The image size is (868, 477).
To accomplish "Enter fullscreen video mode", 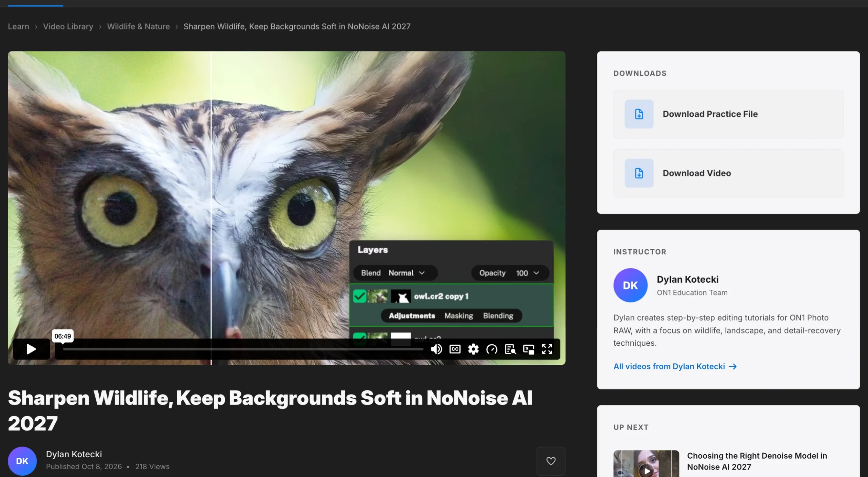I will (x=547, y=349).
